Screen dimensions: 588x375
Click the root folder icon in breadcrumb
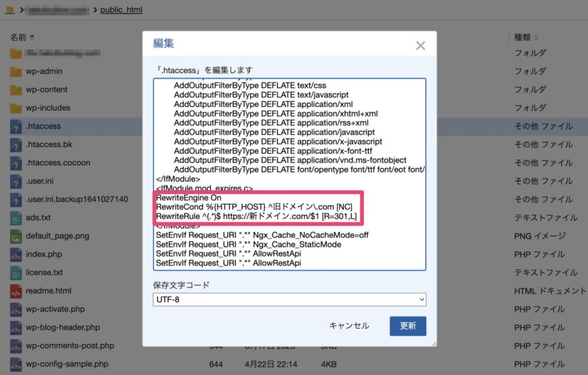coord(9,10)
